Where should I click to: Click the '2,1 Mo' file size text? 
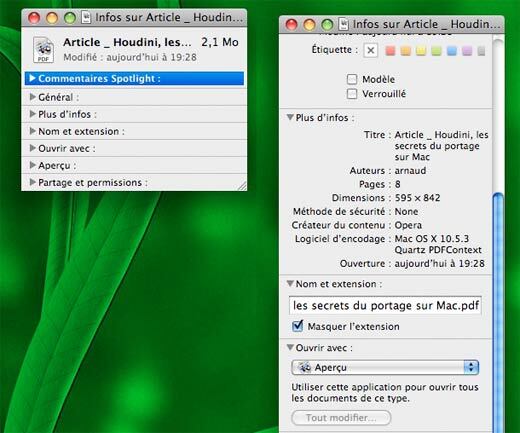coord(220,42)
